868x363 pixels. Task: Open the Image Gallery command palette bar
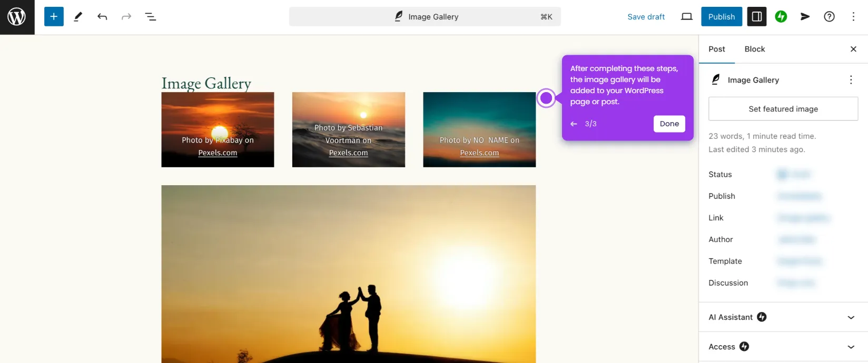[x=425, y=17]
